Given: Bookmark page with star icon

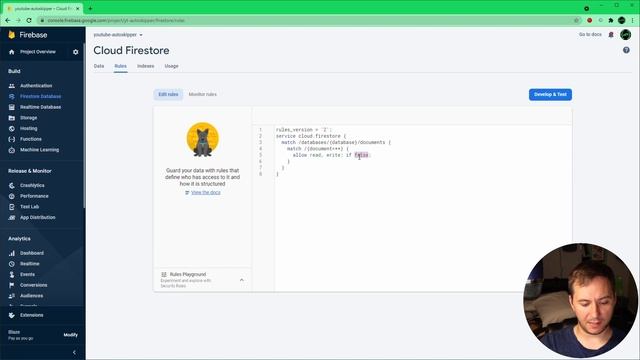Looking at the screenshot, I should point(576,20).
